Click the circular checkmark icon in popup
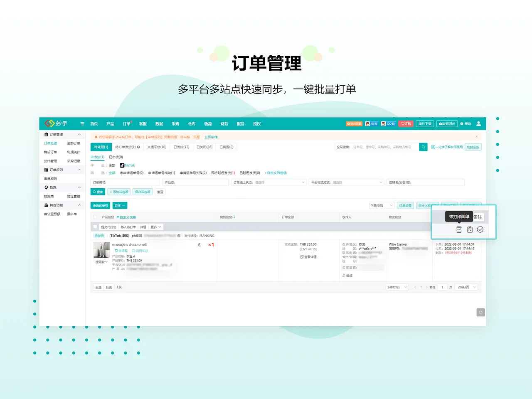Screen dimensions: 532x399 click(480, 229)
